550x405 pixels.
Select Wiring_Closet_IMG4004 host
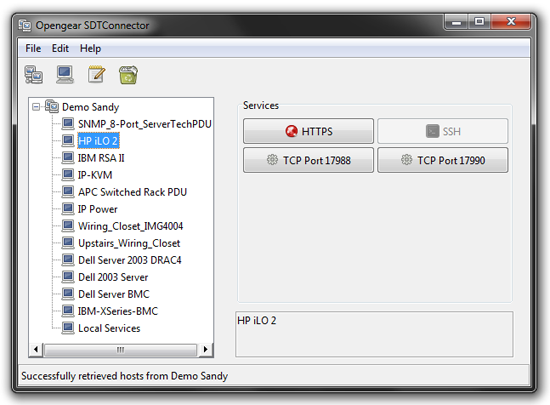pyautogui.click(x=130, y=226)
